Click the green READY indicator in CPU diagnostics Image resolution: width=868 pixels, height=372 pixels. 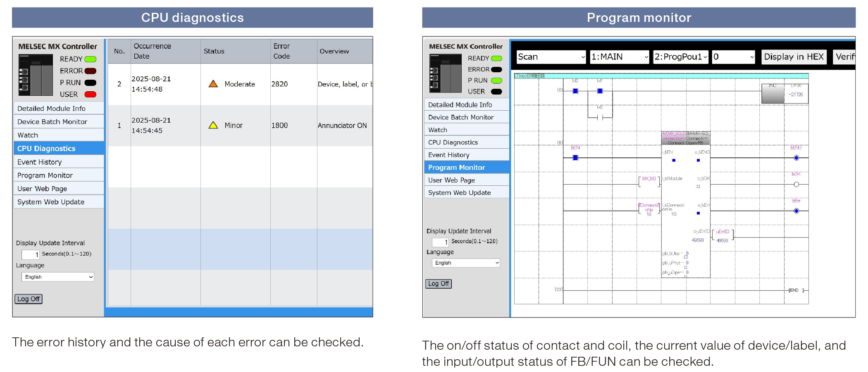click(90, 59)
